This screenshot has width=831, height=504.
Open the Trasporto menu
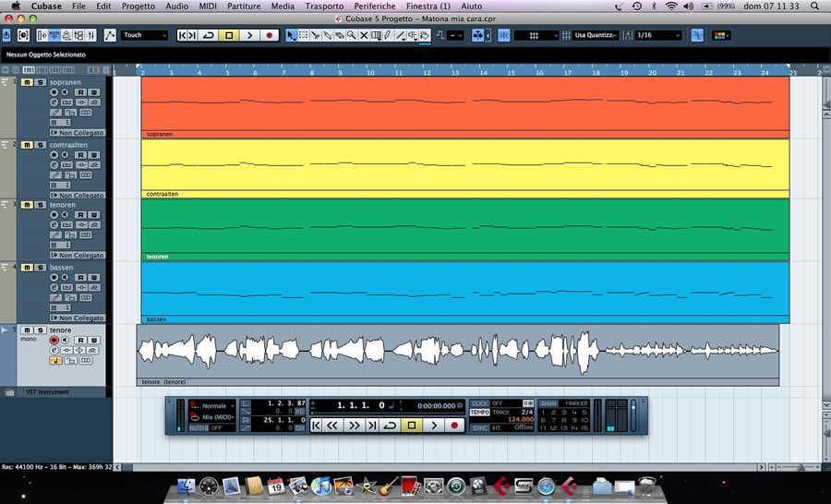pos(324,6)
